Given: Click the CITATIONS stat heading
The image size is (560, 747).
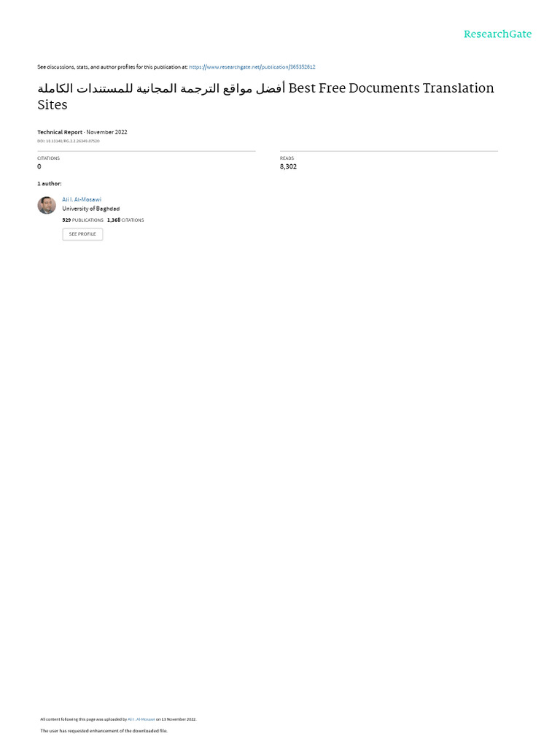Looking at the screenshot, I should point(49,158).
